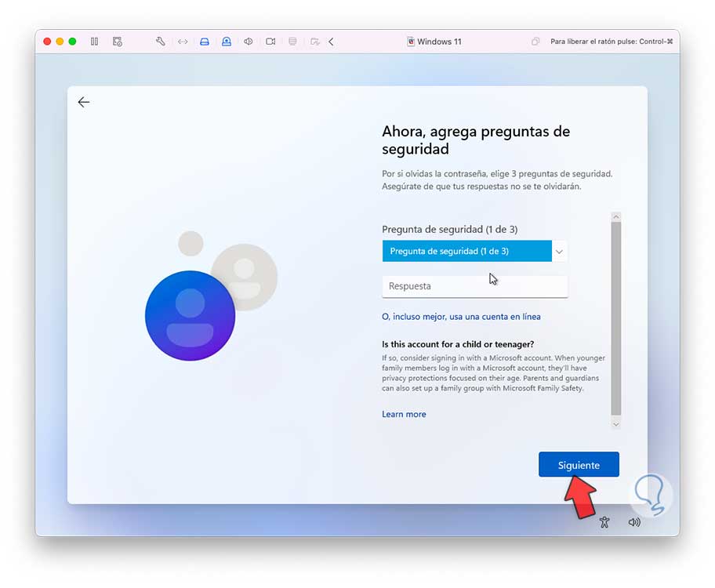Click the resize arrows toolbar icon

coord(183,42)
